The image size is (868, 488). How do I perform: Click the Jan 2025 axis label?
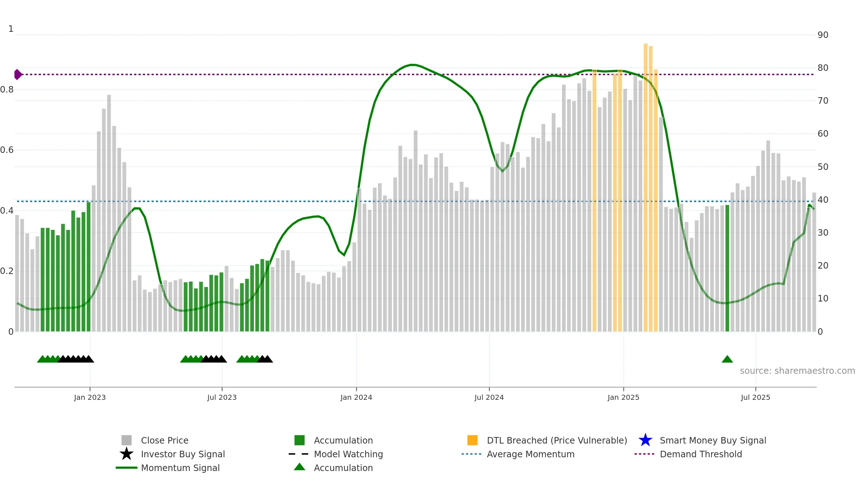[x=624, y=398]
